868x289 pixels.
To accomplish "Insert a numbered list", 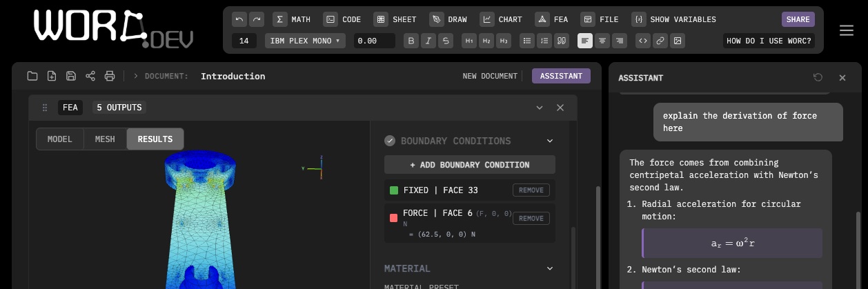I will [545, 41].
